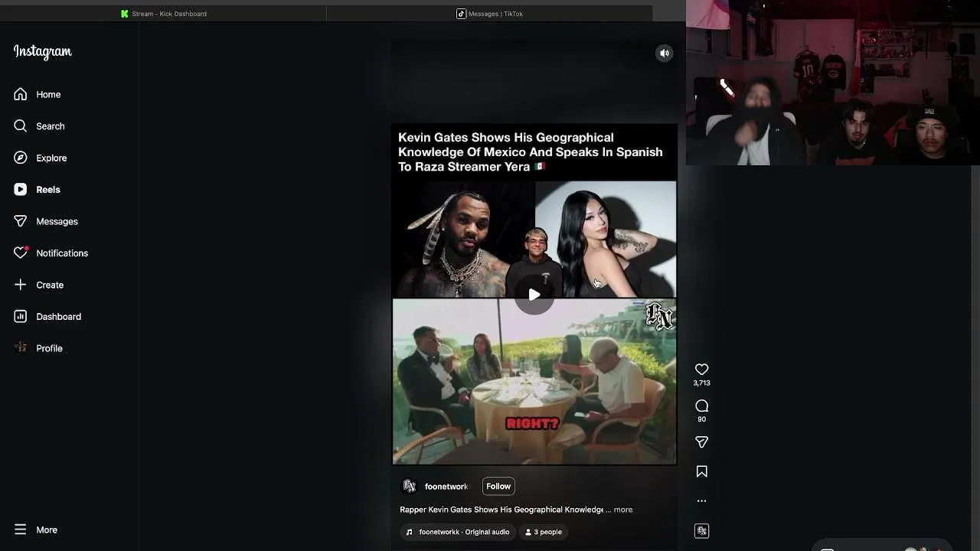Viewport: 980px width, 551px height.
Task: Click the Create plus icon
Action: pos(21,285)
